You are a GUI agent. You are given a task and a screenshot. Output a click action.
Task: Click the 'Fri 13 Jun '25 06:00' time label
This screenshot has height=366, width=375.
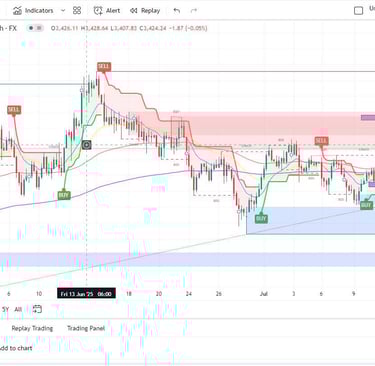coord(86,294)
